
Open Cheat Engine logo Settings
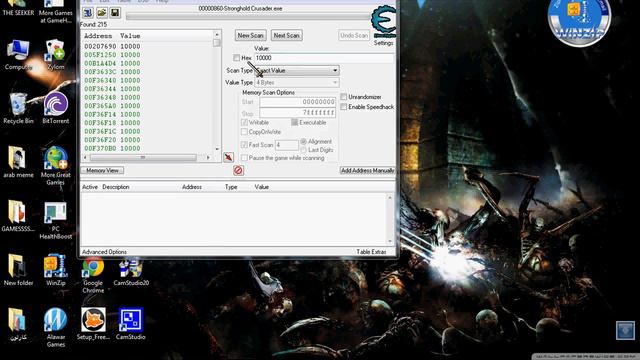point(384,24)
